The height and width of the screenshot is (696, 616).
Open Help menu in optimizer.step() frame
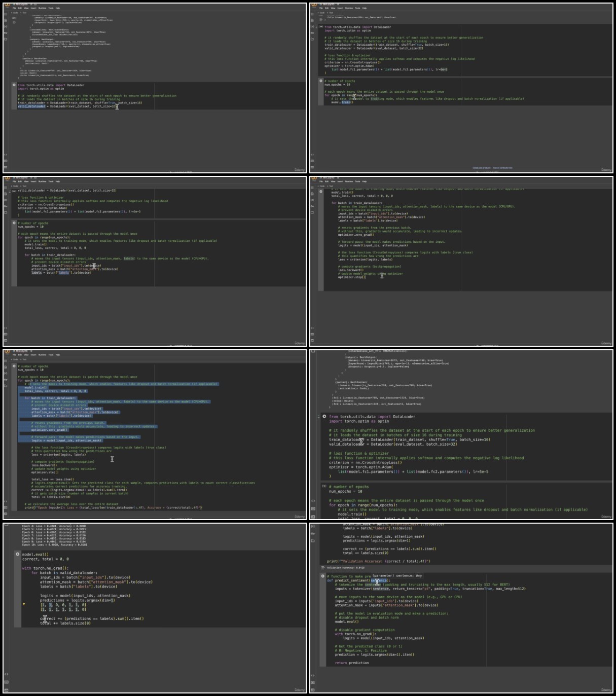click(x=365, y=181)
